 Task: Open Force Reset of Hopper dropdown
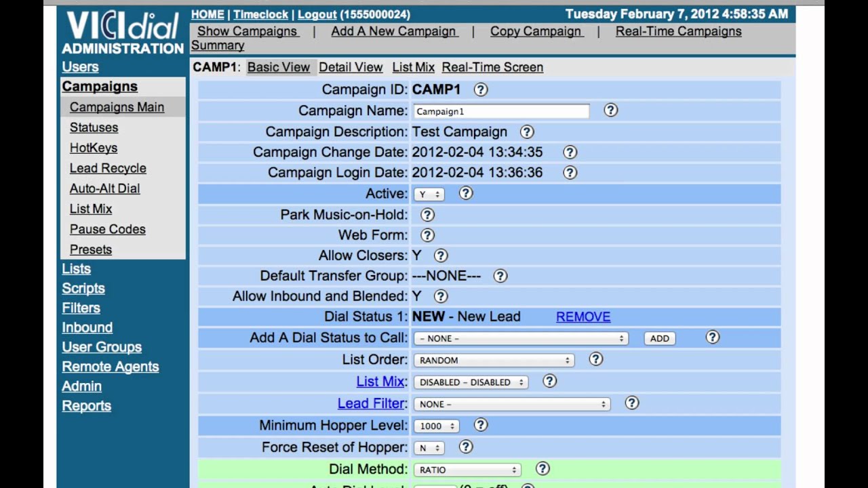pyautogui.click(x=429, y=448)
